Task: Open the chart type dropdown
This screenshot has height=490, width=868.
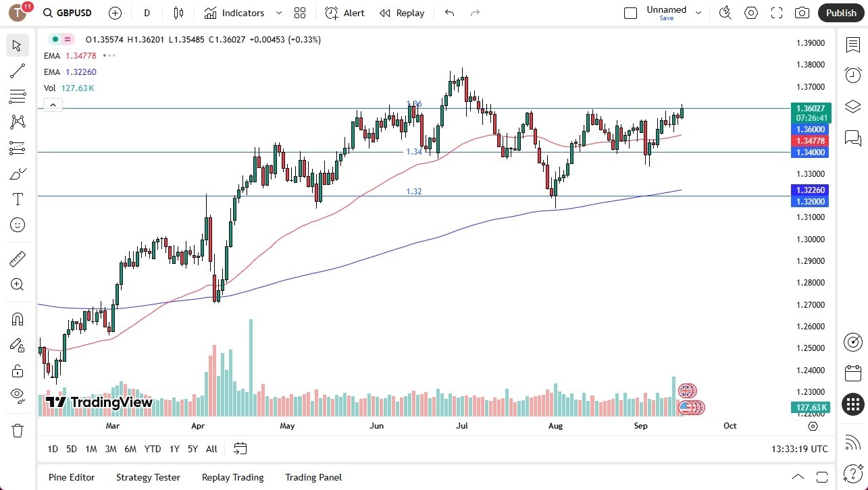Action: pos(178,13)
